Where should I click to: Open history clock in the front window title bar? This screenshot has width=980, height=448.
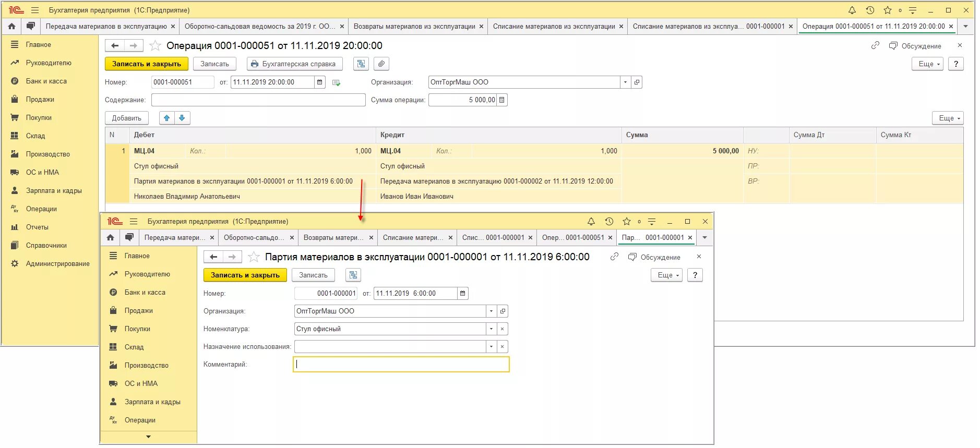[x=609, y=221]
